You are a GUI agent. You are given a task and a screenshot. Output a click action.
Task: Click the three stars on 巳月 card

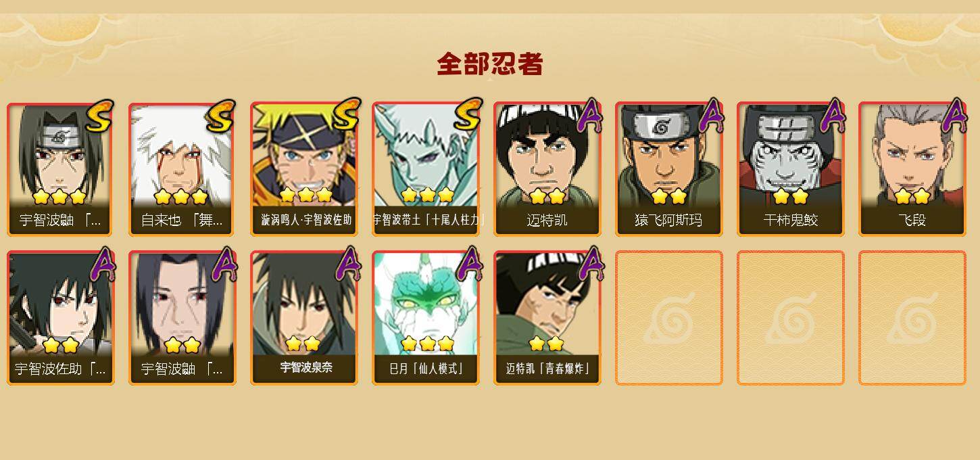pyautogui.click(x=427, y=344)
